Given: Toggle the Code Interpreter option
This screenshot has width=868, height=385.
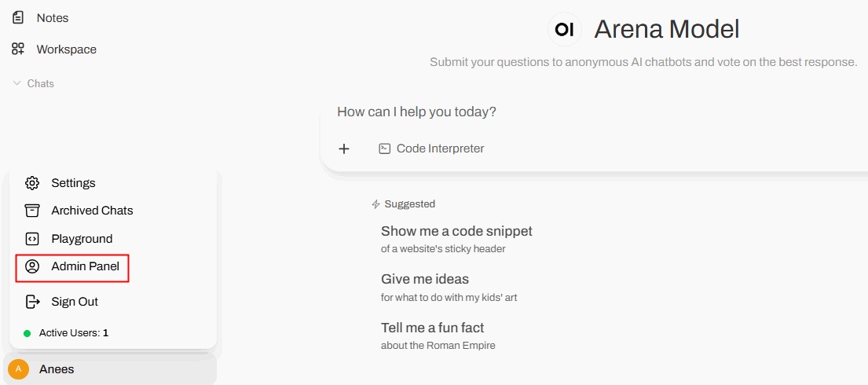Looking at the screenshot, I should [432, 148].
